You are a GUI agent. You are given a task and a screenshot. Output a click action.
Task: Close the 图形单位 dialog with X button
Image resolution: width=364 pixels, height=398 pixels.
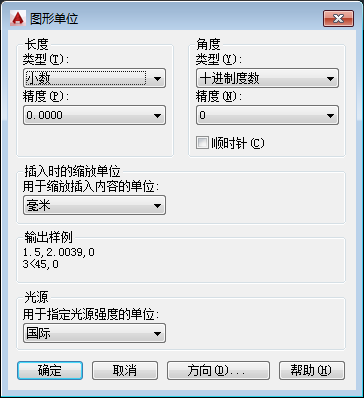click(338, 18)
